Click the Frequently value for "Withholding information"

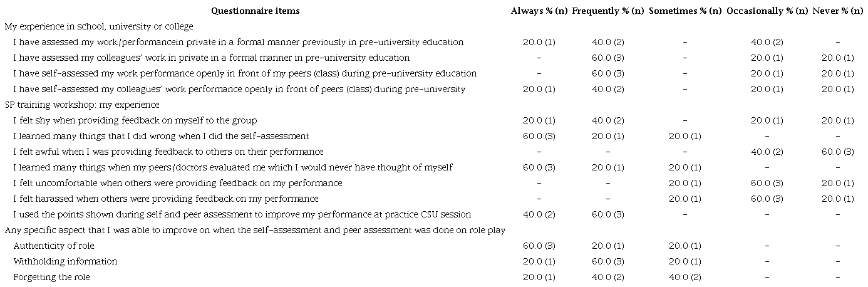point(607,261)
